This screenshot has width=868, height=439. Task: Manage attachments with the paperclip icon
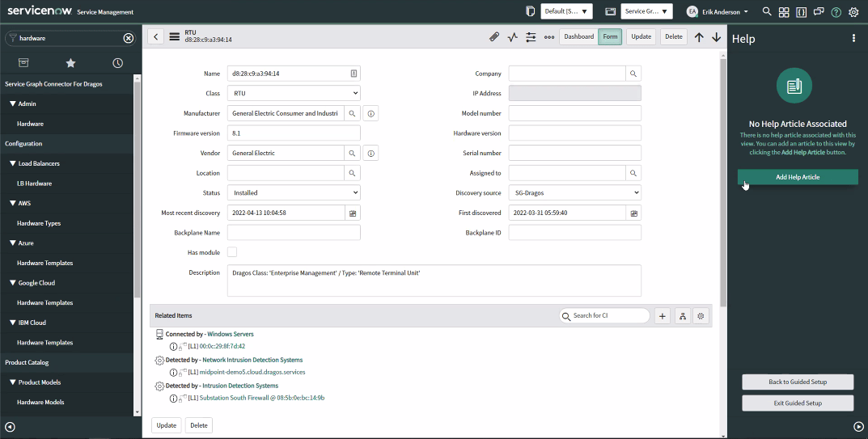[494, 36]
